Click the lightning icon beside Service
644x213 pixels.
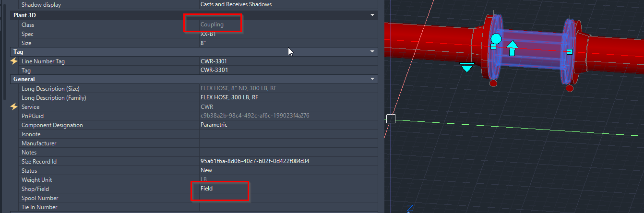14,107
